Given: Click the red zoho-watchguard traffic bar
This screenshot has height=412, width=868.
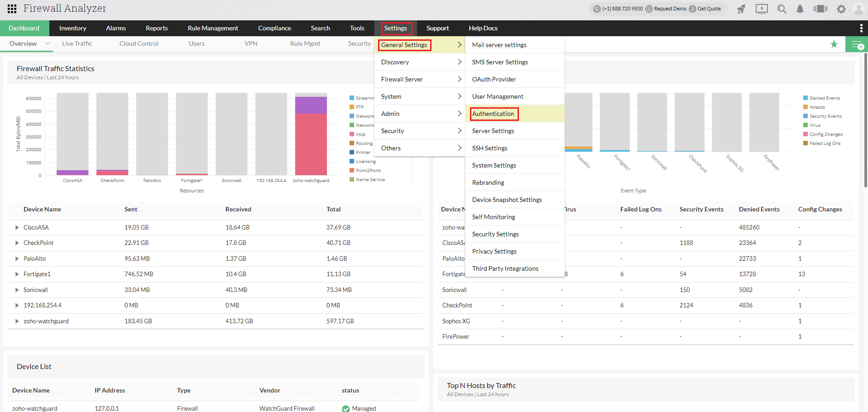Looking at the screenshot, I should coord(311,144).
